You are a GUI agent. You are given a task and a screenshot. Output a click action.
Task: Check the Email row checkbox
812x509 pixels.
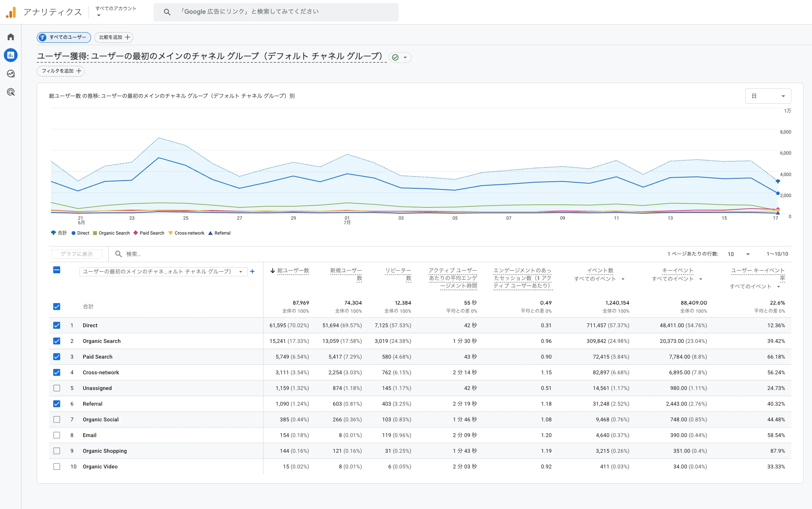coord(57,435)
